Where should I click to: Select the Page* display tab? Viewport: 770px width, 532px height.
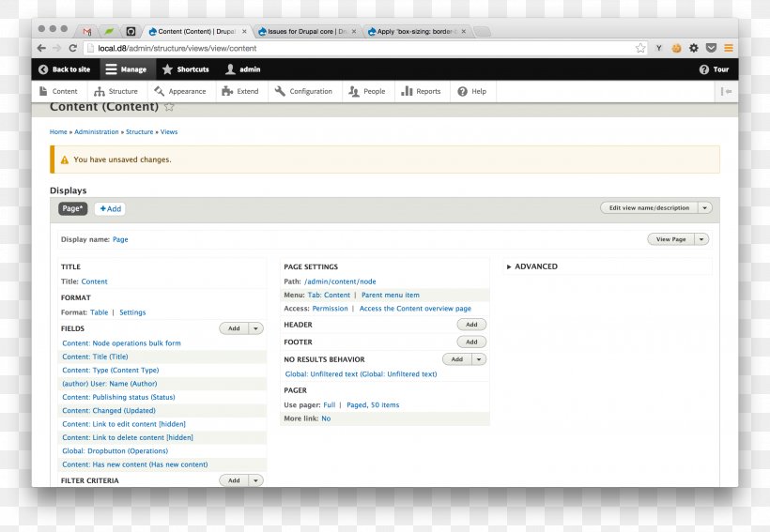pyautogui.click(x=72, y=208)
